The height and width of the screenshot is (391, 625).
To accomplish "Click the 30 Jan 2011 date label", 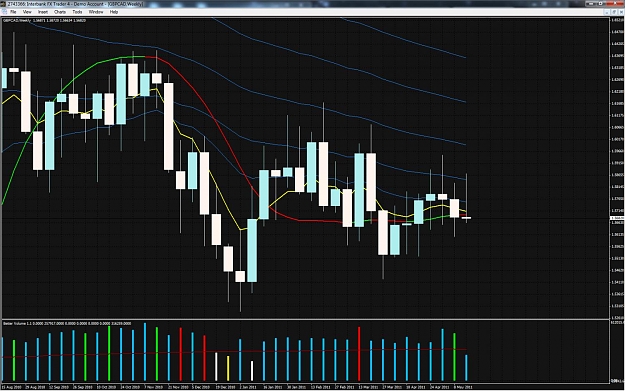I will pos(297,387).
